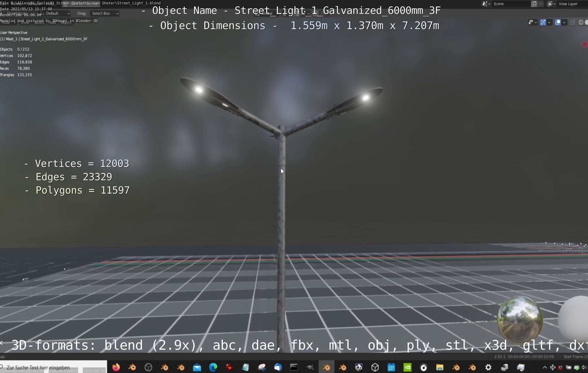Click the 2.93.1 version in status bar

[500, 357]
